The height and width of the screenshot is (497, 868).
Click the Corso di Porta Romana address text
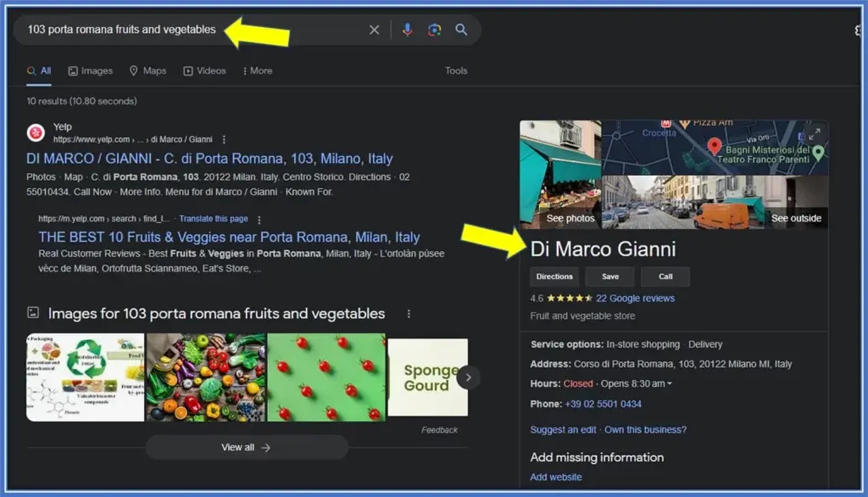(x=682, y=364)
